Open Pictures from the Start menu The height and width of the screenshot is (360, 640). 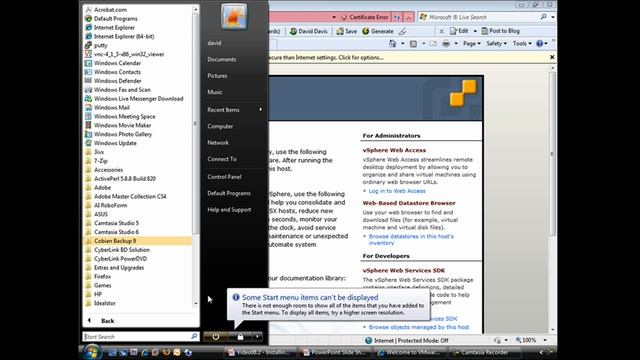tap(217, 76)
